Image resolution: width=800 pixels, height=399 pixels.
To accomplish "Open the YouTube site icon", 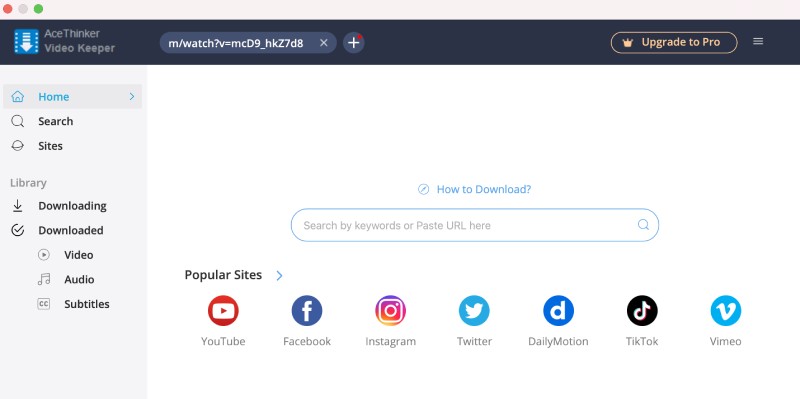I will pyautogui.click(x=223, y=310).
